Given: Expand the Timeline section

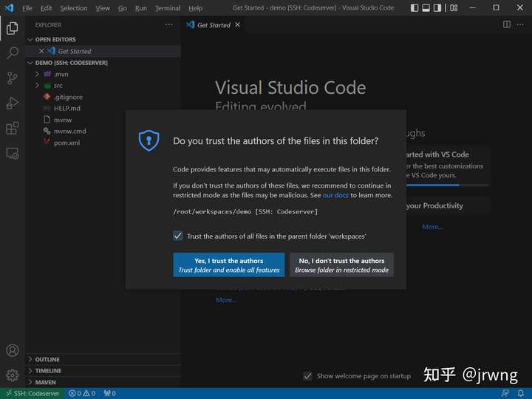Looking at the screenshot, I should pyautogui.click(x=30, y=370).
